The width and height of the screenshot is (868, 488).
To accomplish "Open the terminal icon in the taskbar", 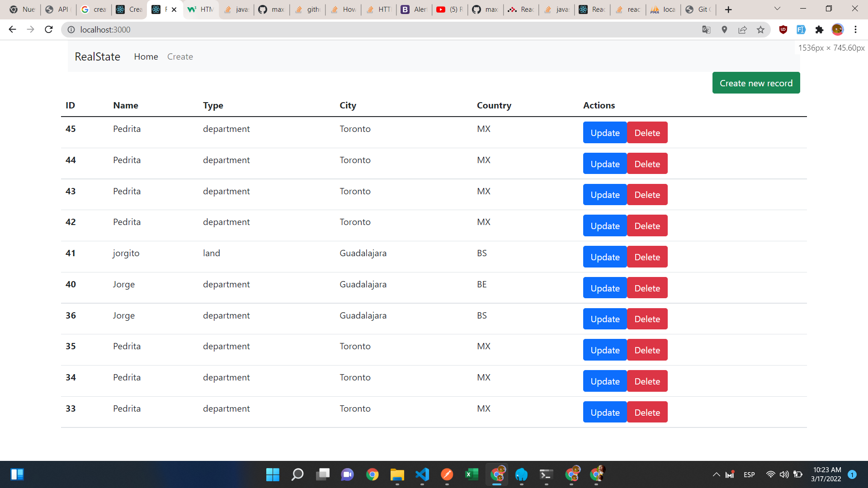I will pos(546,474).
